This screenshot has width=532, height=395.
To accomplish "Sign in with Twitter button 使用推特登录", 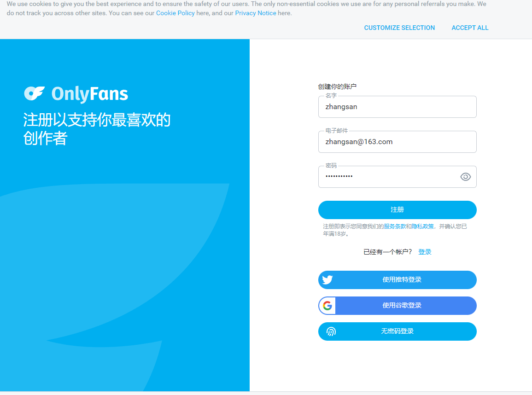I will (398, 280).
